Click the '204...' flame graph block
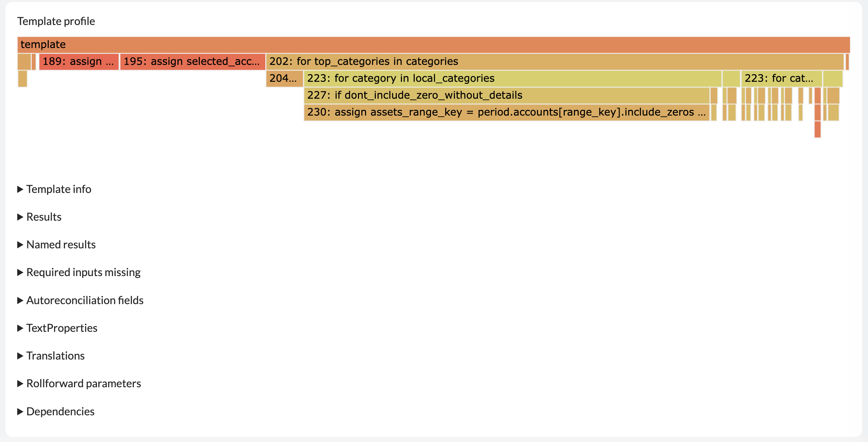868x442 pixels. coord(285,78)
